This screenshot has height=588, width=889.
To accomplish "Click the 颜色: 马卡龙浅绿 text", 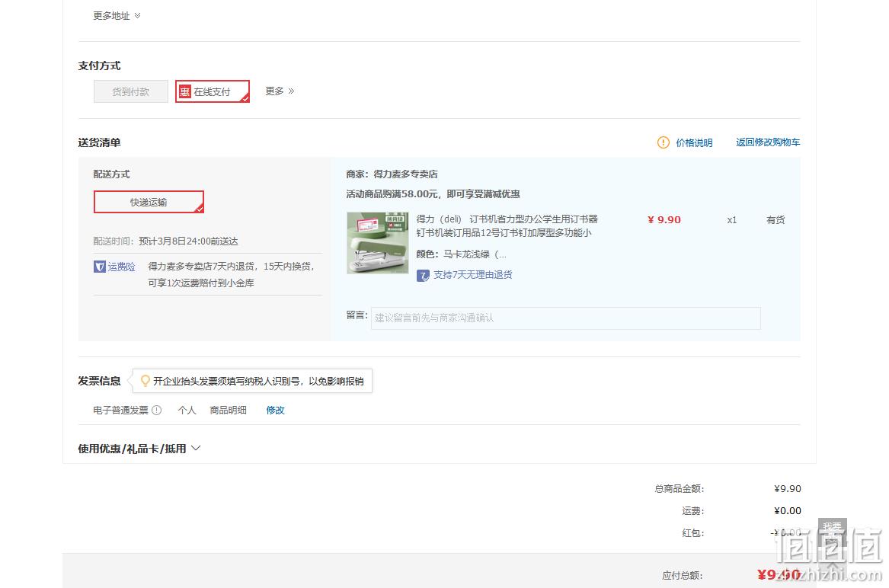I will (x=461, y=254).
